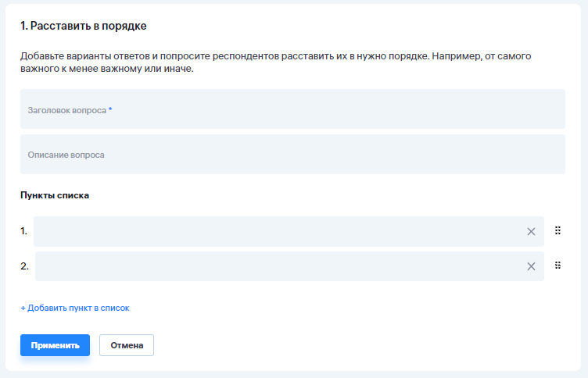Grab the drag handle of item 2

click(x=558, y=266)
